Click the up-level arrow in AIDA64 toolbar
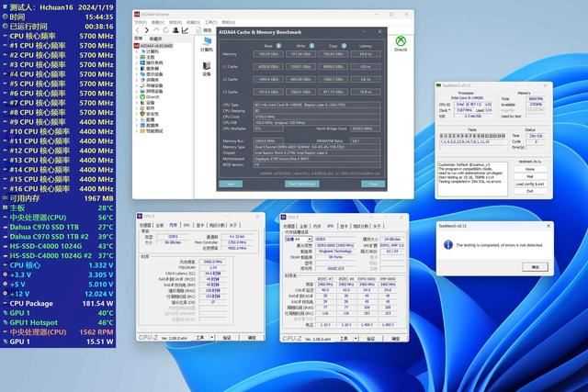 tap(156, 30)
